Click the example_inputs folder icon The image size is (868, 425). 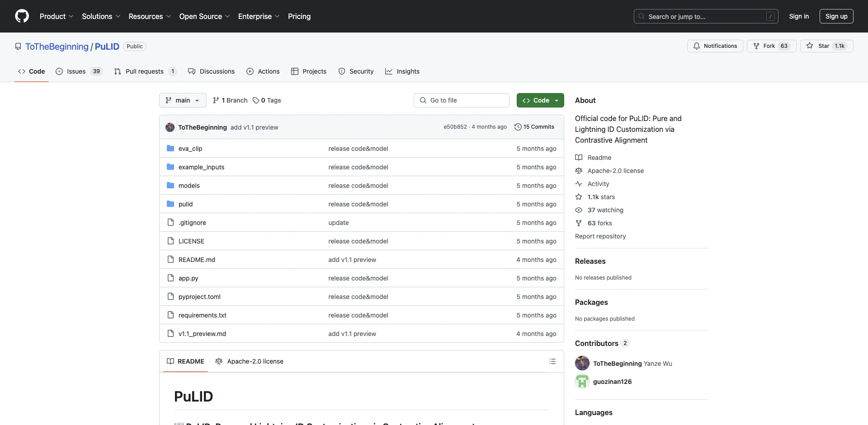coord(170,167)
